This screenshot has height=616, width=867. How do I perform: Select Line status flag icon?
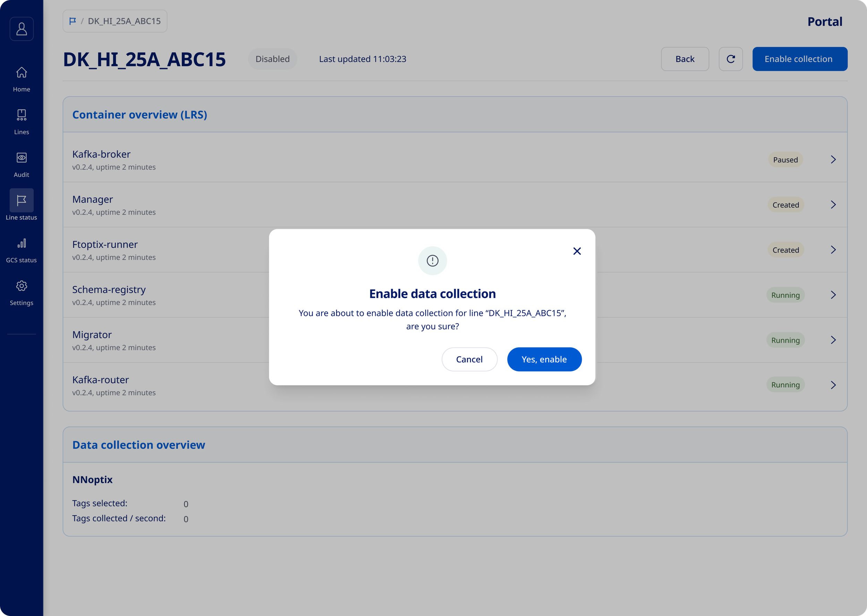[21, 200]
